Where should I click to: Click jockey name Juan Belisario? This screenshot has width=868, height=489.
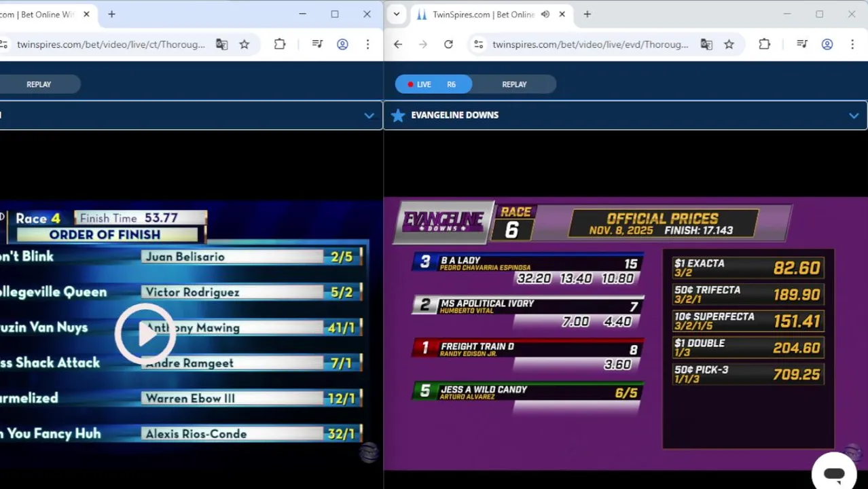click(x=185, y=257)
